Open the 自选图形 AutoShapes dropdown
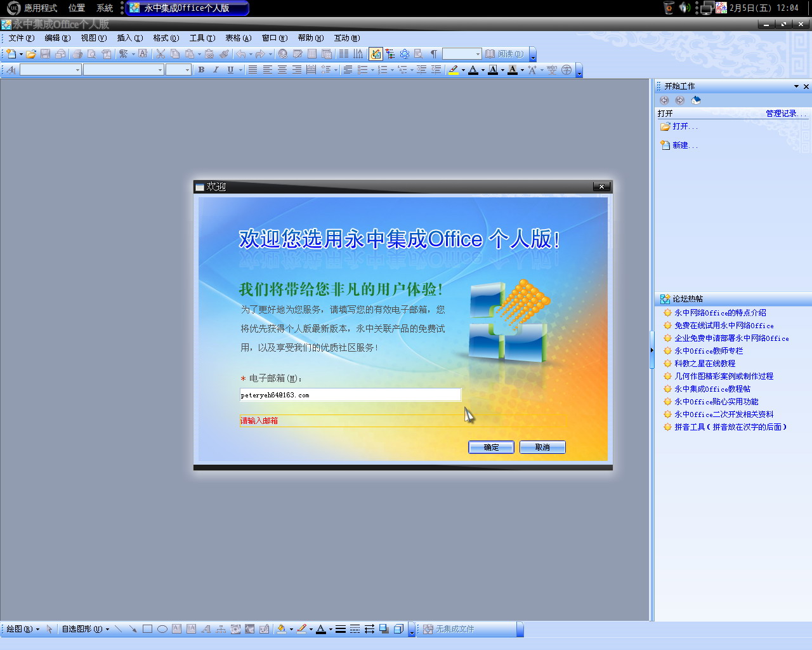Viewport: 812px width, 650px height. pyautogui.click(x=85, y=629)
